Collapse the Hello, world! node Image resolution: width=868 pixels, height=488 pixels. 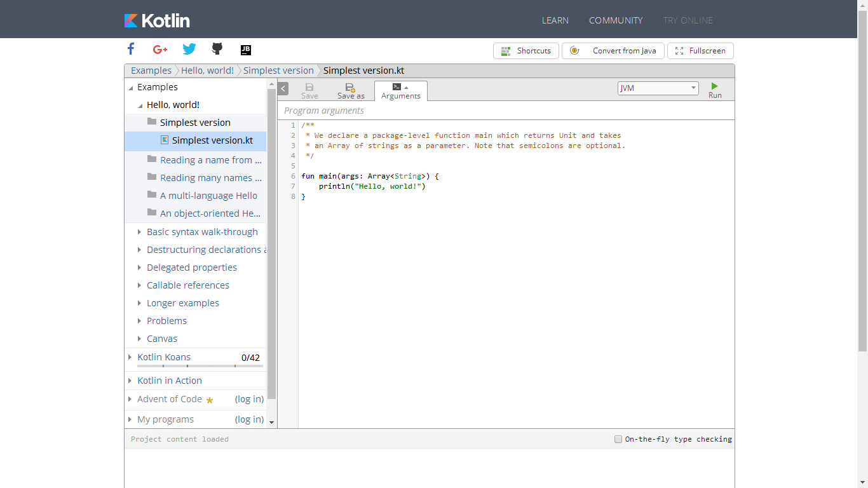[140, 105]
